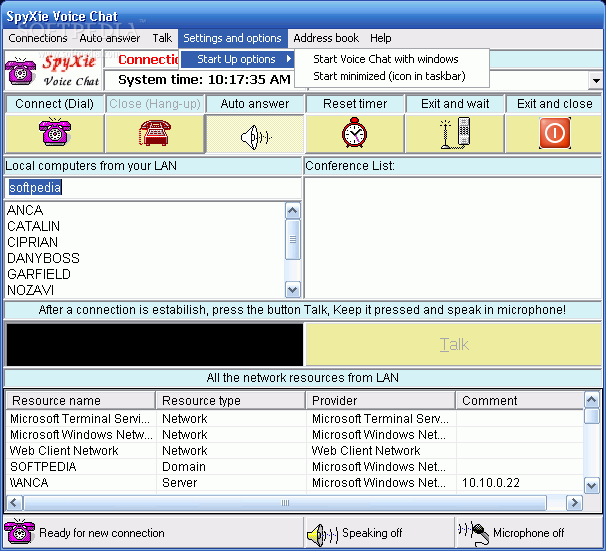
Task: Click the Auto answer label button
Action: click(x=255, y=104)
